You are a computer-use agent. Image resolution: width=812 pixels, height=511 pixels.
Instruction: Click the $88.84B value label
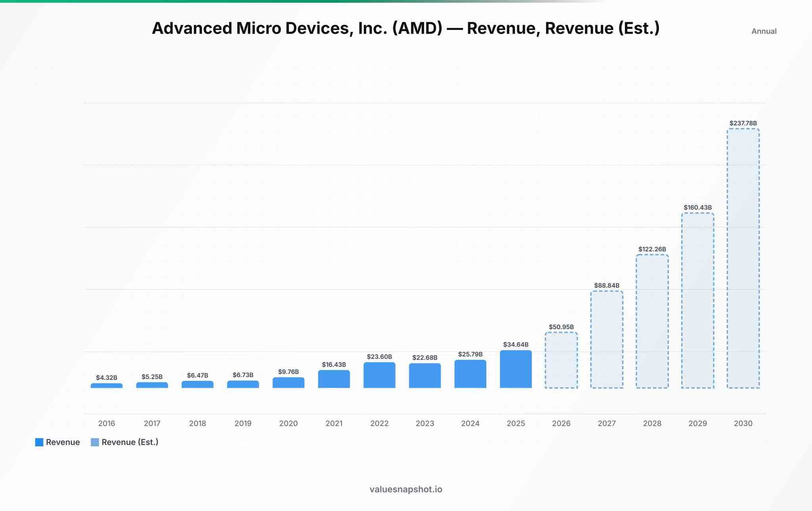click(x=607, y=286)
